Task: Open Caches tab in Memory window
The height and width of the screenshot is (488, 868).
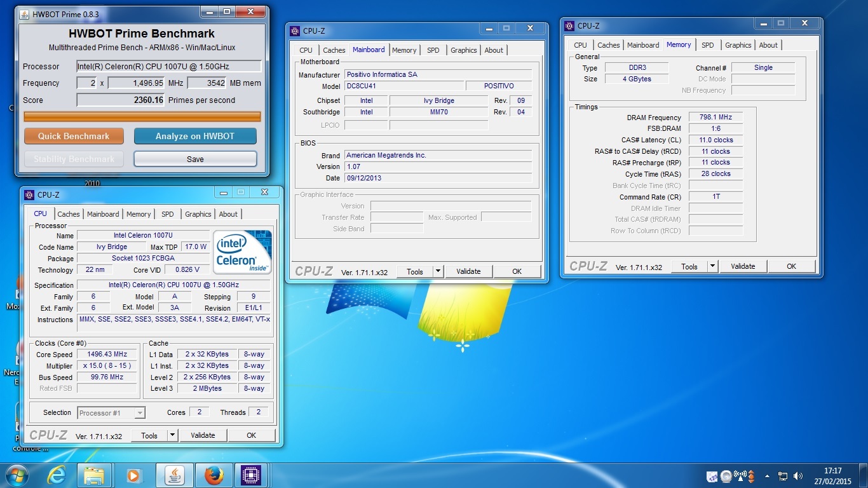Action: [x=609, y=45]
